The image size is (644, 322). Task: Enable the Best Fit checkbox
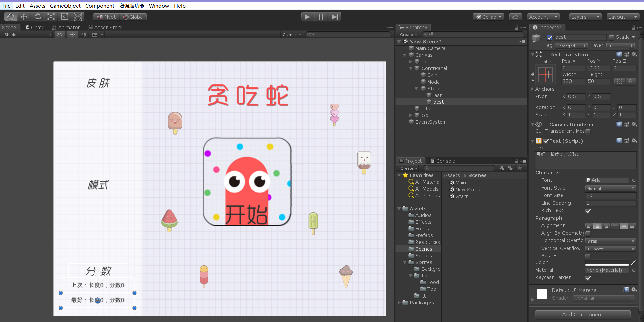[588, 256]
